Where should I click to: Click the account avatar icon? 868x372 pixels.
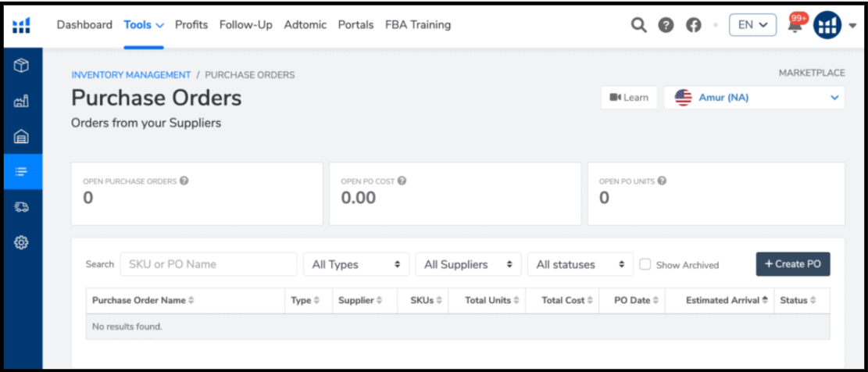(x=827, y=26)
